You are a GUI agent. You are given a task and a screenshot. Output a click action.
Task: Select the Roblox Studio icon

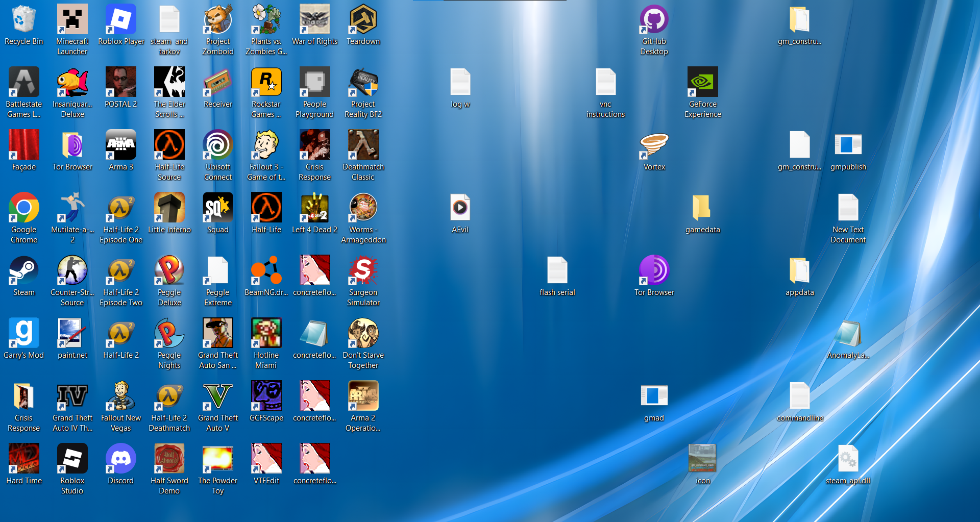(72, 458)
